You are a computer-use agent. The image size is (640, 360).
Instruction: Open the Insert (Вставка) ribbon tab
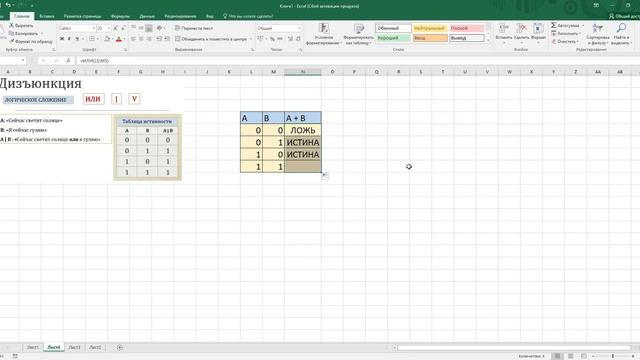point(47,16)
